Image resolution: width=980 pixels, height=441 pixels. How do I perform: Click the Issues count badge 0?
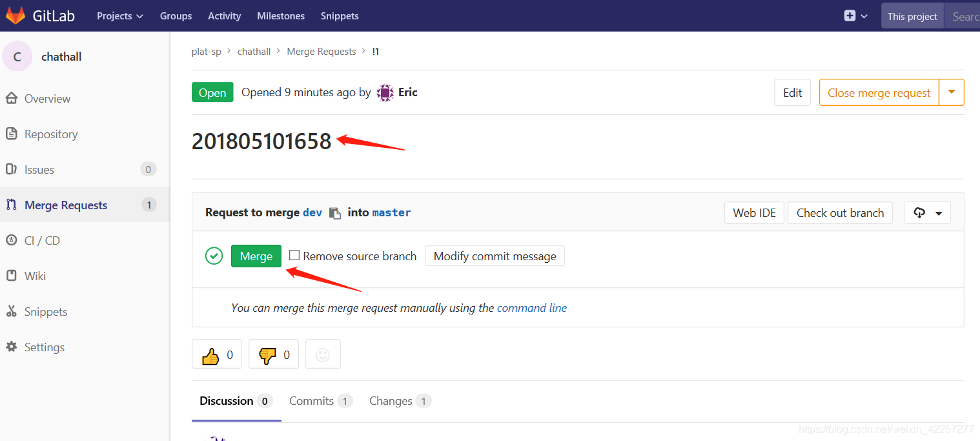[x=148, y=169]
